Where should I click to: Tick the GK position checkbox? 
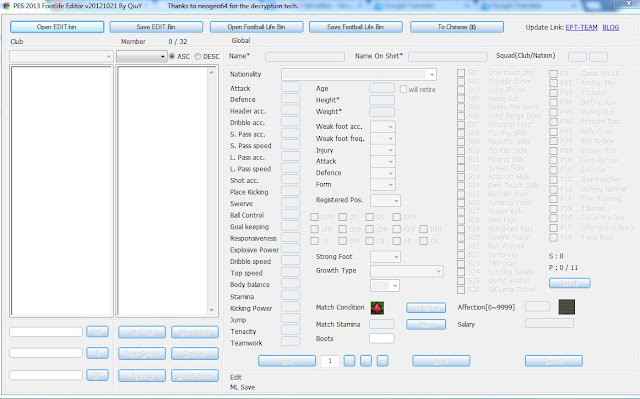[x=424, y=241]
